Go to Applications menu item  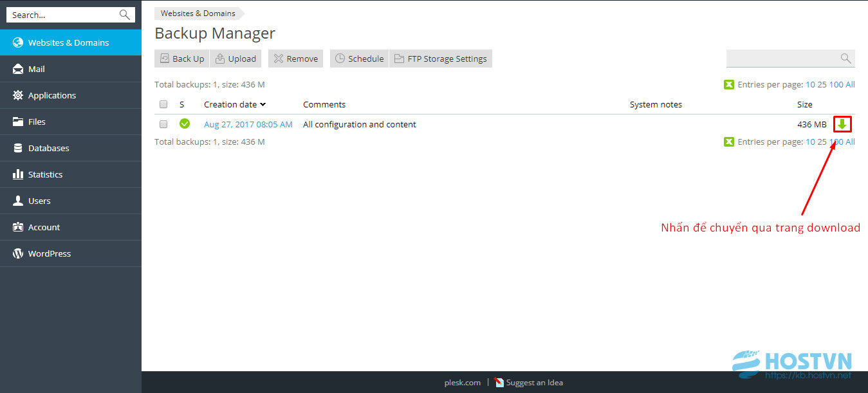(71, 95)
